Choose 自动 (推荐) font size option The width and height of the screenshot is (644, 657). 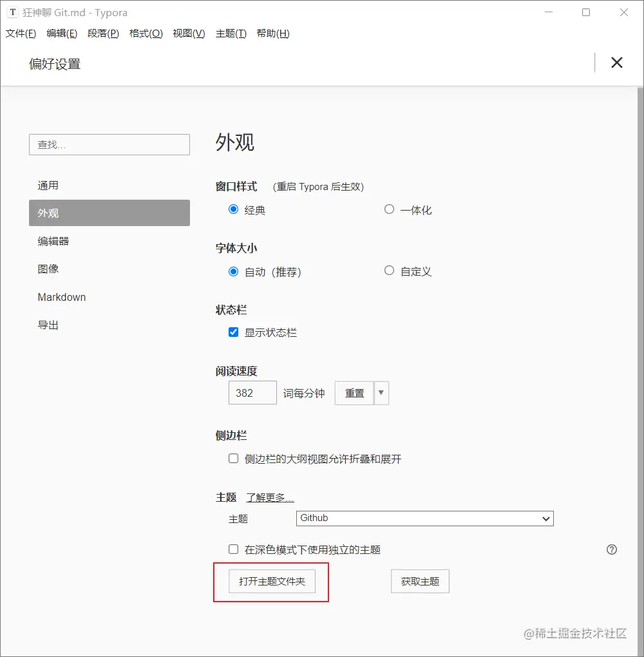point(233,271)
